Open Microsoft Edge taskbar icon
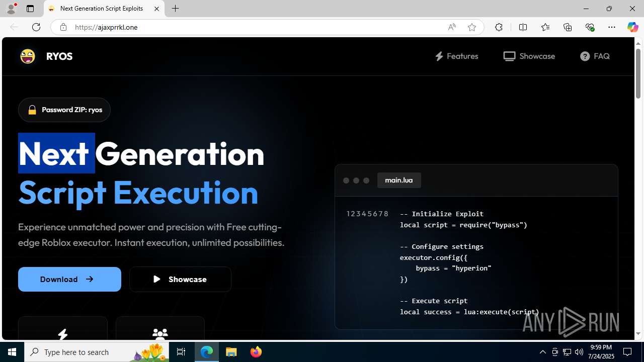 (x=207, y=352)
